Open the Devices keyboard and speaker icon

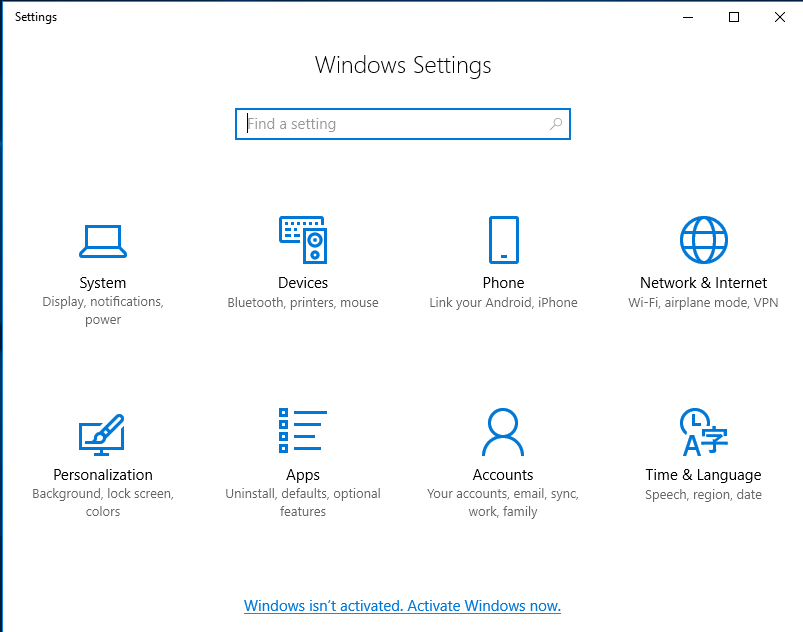tap(303, 240)
